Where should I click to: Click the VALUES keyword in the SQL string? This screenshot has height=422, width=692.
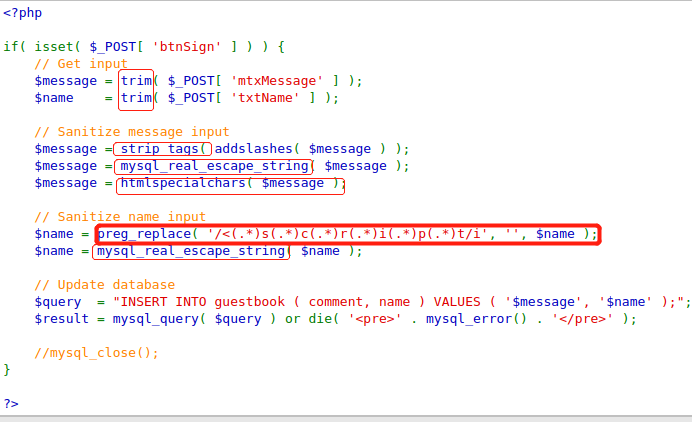[457, 302]
